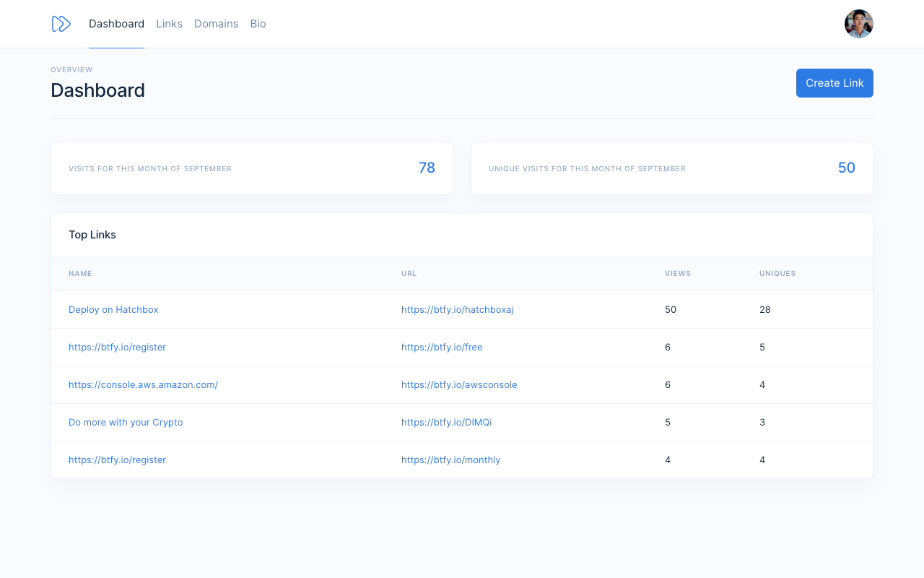Go to the Domains tab
Screen dimensions: 924x578
coord(216,24)
